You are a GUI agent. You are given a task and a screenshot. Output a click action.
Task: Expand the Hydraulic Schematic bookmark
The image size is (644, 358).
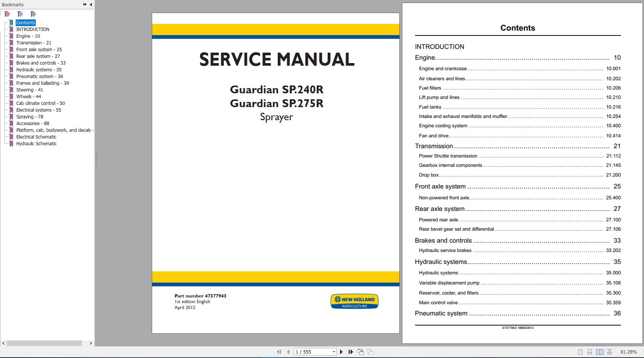(x=37, y=143)
